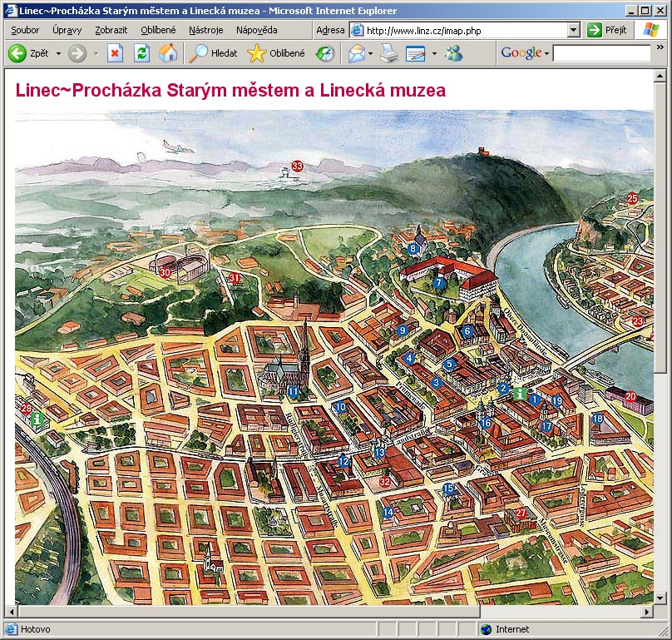Select blue map marker 18

click(597, 419)
